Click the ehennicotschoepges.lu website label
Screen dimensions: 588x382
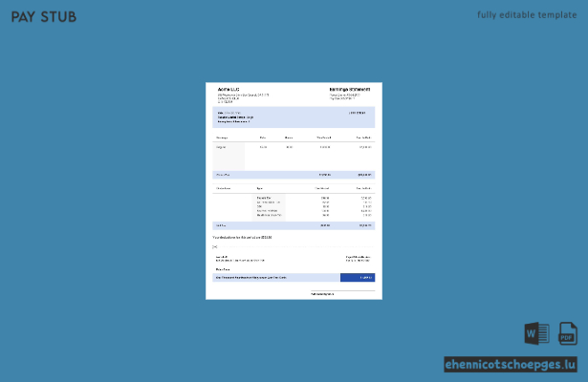(x=511, y=365)
